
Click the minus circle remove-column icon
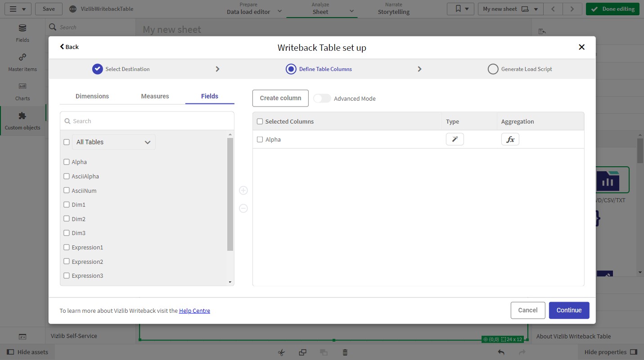pos(243,209)
